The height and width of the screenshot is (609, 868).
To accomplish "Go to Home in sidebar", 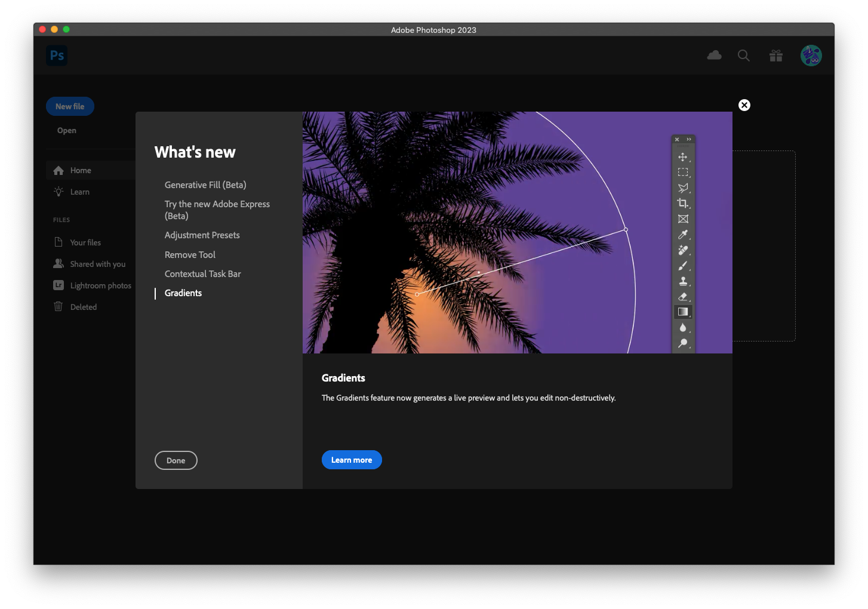I will pos(91,170).
